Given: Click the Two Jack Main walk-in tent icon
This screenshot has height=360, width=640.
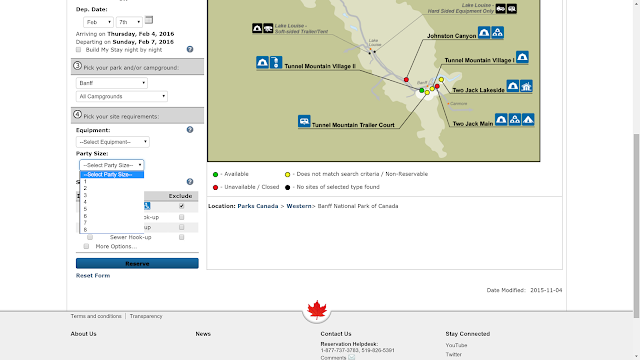Looking at the screenshot, I should coord(528,120).
